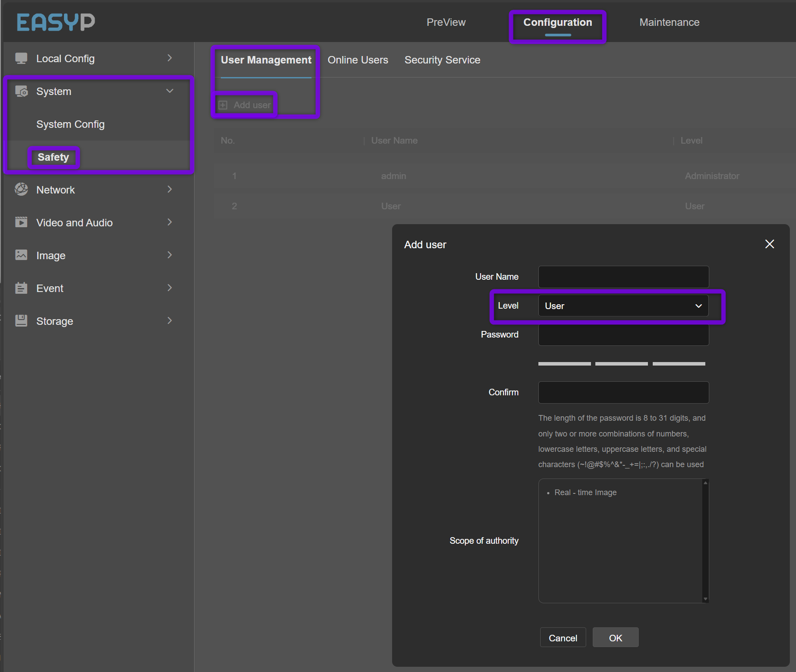Expand the Image section chevron

point(170,255)
